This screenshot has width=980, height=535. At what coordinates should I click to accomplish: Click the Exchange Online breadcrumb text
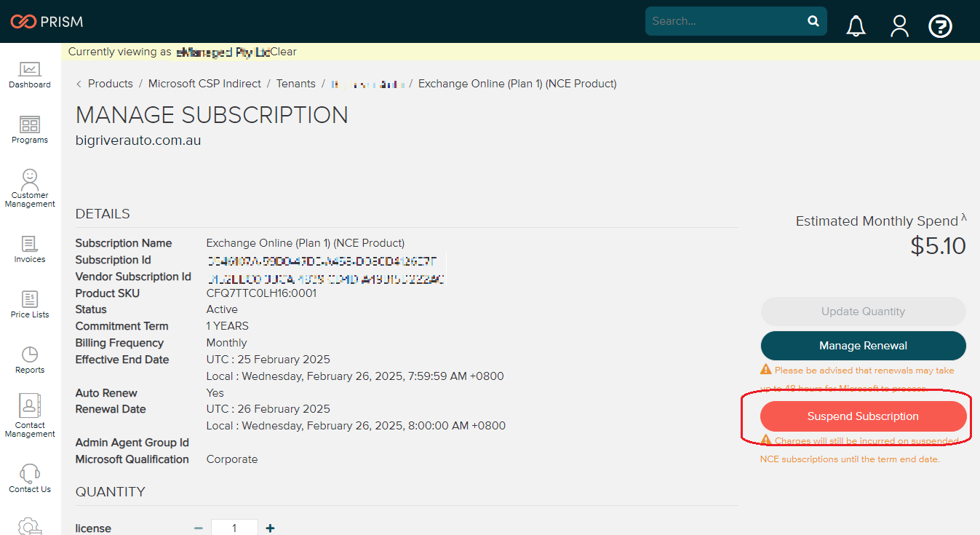tap(517, 84)
